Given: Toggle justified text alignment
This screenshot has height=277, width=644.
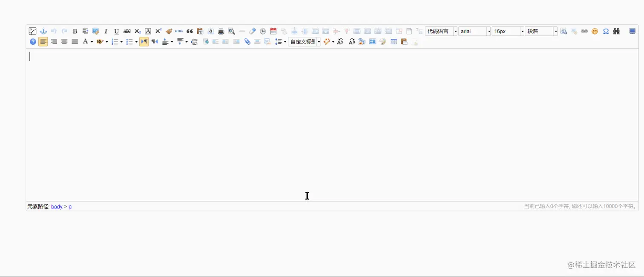Looking at the screenshot, I should click(x=75, y=41).
